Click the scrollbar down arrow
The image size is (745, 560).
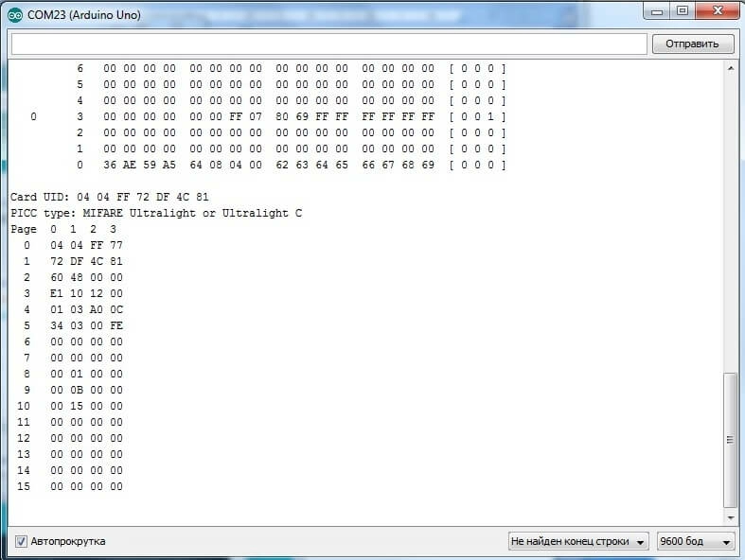point(729,517)
